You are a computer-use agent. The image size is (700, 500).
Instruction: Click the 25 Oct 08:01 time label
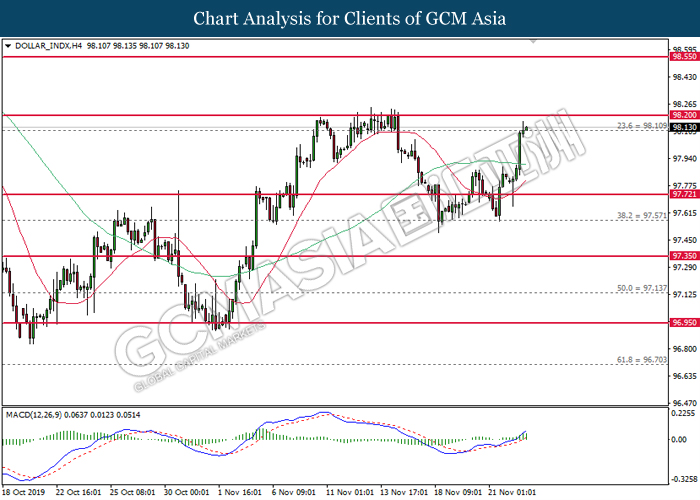tap(133, 492)
